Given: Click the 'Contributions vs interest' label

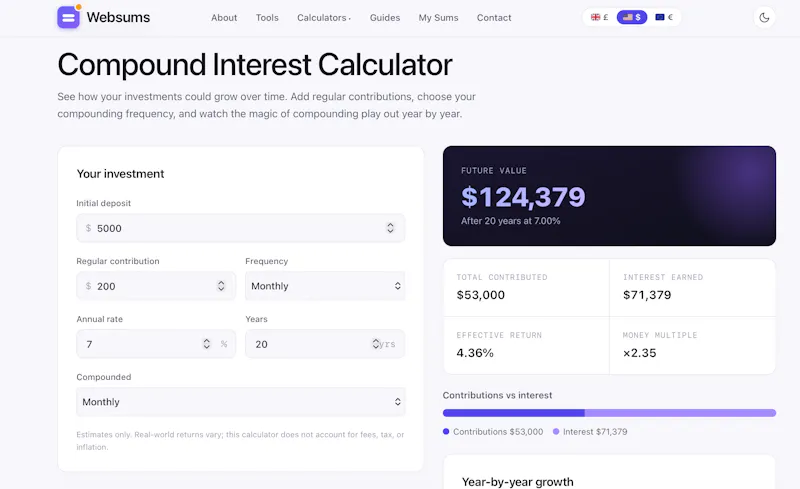Looking at the screenshot, I should coord(497,395).
